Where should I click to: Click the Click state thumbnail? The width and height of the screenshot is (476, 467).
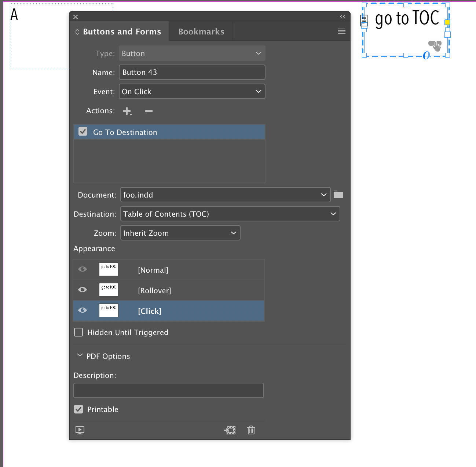coord(109,310)
